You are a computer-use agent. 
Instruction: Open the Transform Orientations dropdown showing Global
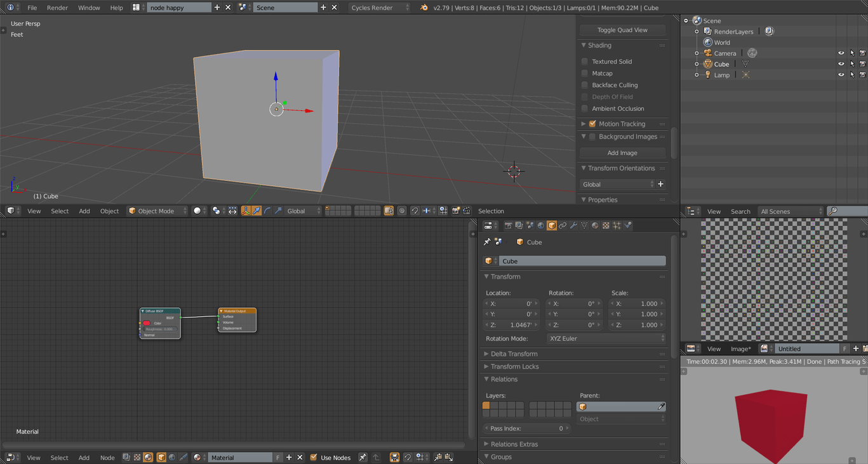click(x=619, y=184)
